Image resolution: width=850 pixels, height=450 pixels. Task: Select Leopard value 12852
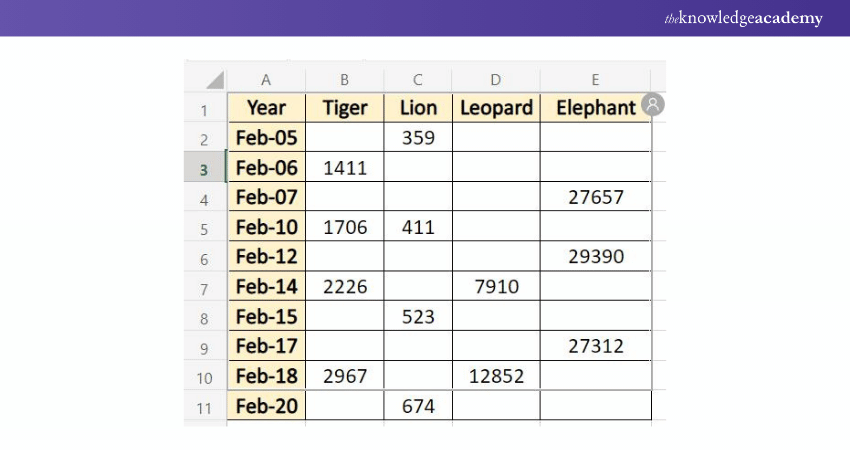click(x=496, y=377)
